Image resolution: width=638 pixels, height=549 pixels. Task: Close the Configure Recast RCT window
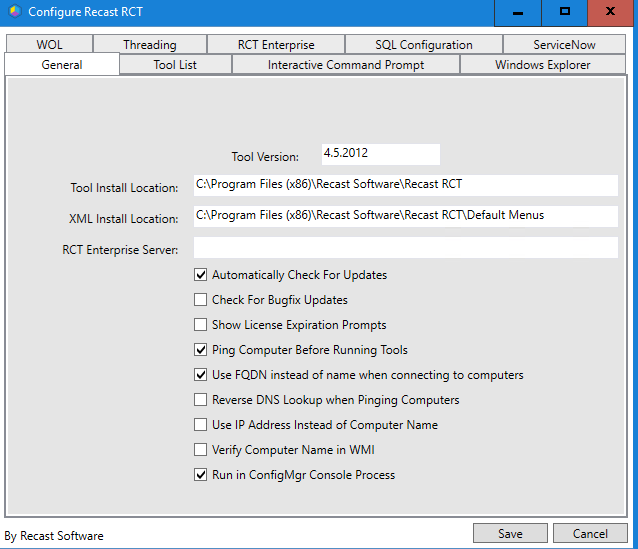[x=610, y=13]
